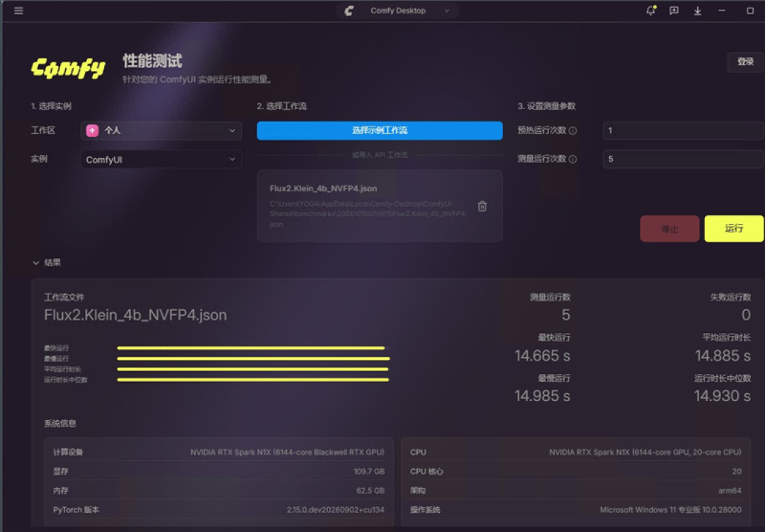Focus the 预热运行次数 input field

[x=683, y=130]
